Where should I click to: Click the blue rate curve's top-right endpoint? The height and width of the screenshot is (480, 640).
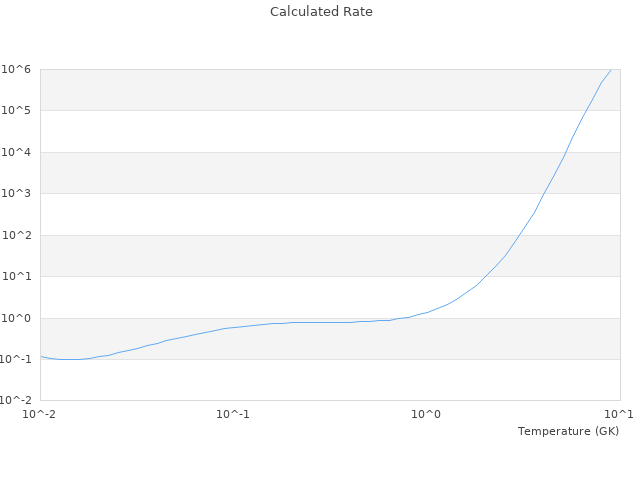tap(610, 70)
